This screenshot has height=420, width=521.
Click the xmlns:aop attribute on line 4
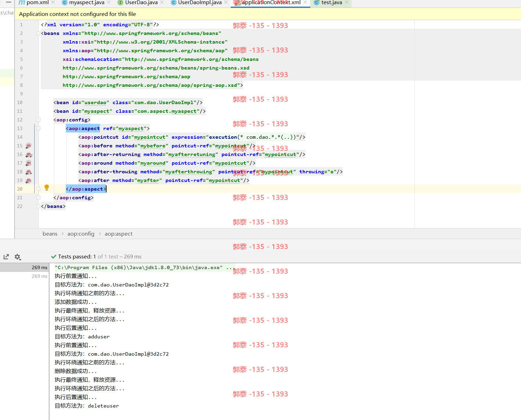coord(145,51)
